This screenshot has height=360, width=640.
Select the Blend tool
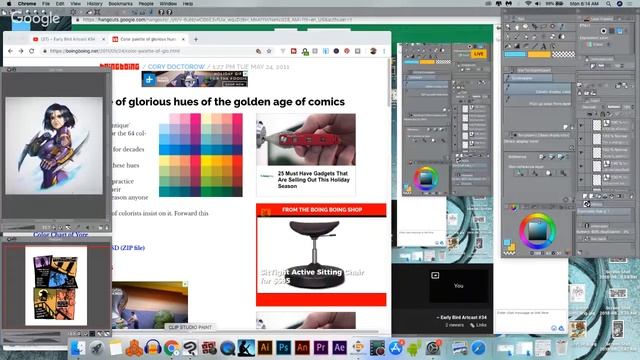coord(562,37)
